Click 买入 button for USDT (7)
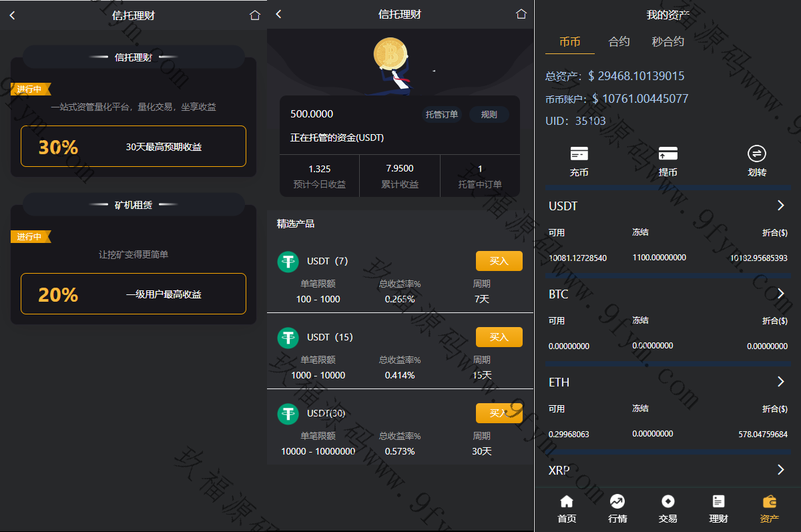 point(499,261)
